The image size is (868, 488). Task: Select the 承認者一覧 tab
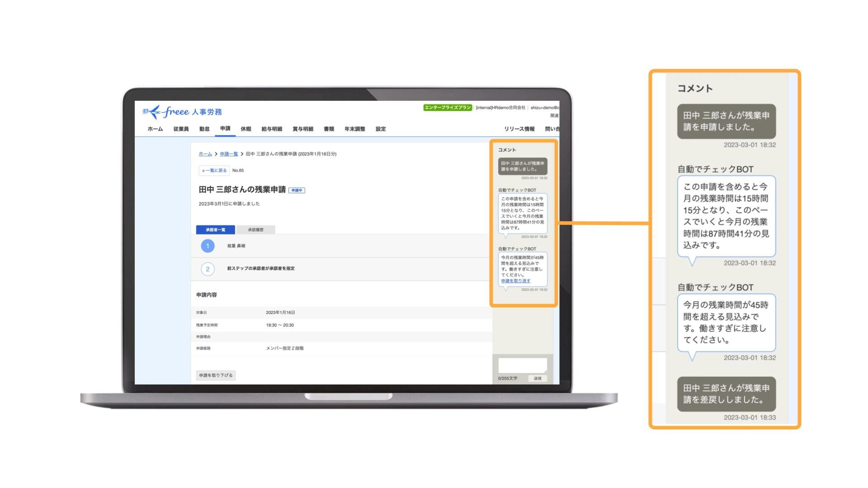[216, 230]
